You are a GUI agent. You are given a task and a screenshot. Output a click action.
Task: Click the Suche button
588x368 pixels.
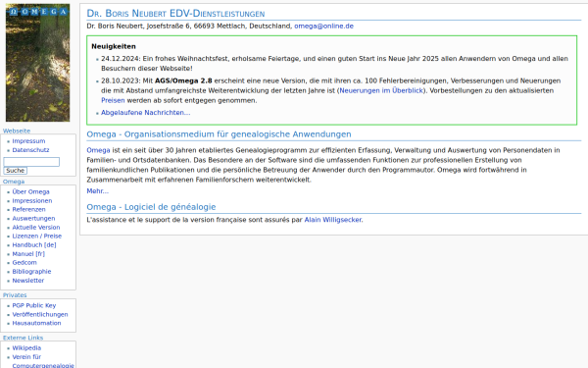16,171
